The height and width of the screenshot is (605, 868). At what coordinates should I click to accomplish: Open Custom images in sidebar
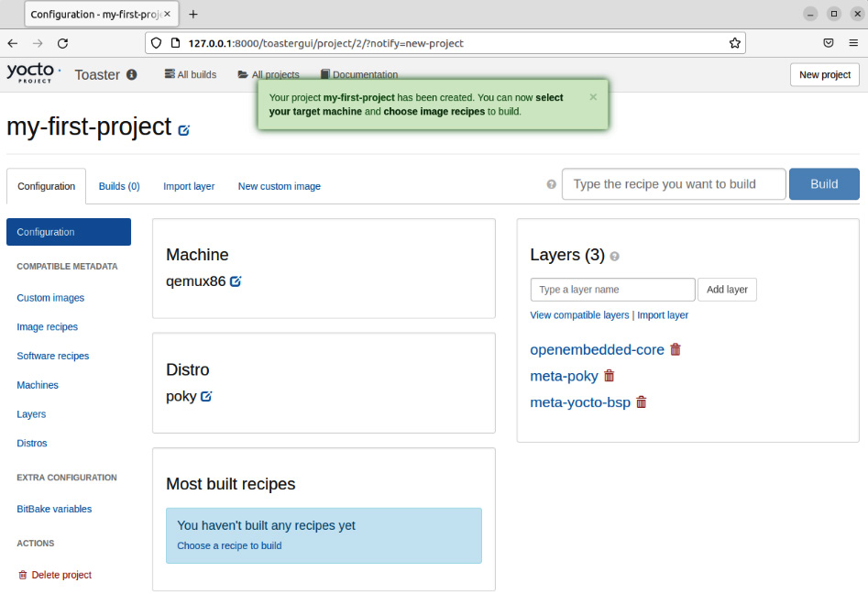tap(50, 298)
